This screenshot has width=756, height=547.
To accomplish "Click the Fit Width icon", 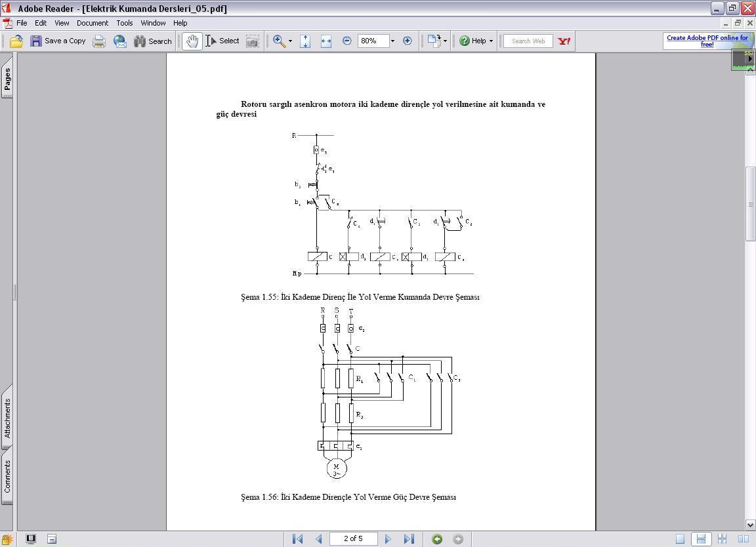I will tap(325, 41).
